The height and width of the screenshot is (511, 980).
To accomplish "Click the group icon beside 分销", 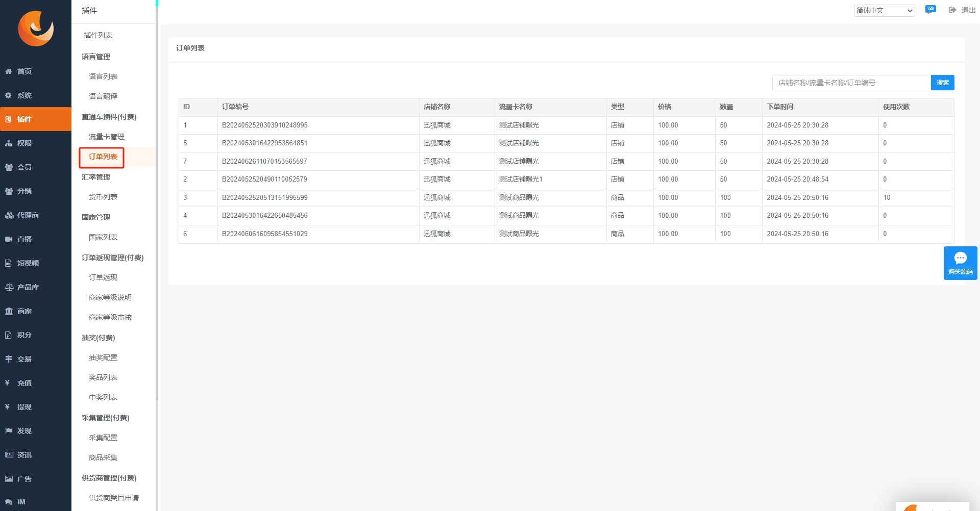I will (9, 191).
